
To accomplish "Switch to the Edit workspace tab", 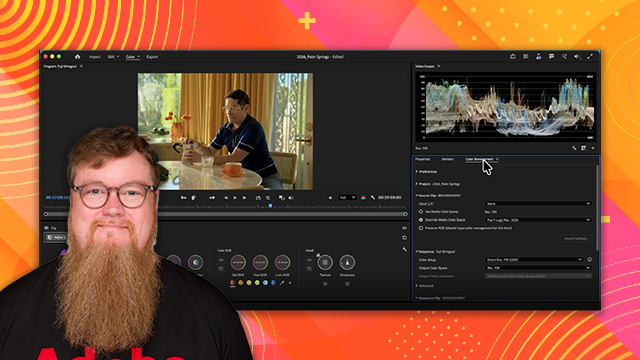I will click(x=111, y=57).
